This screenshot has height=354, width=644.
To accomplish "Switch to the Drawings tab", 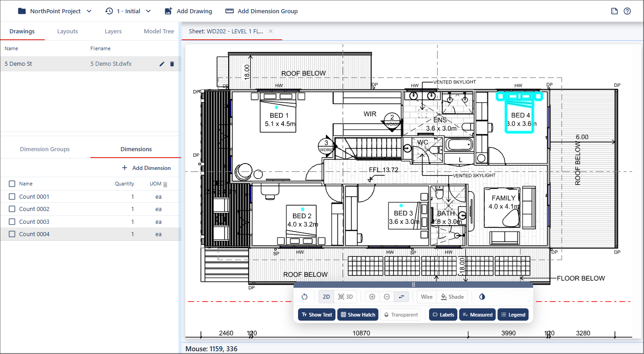I will coord(22,32).
